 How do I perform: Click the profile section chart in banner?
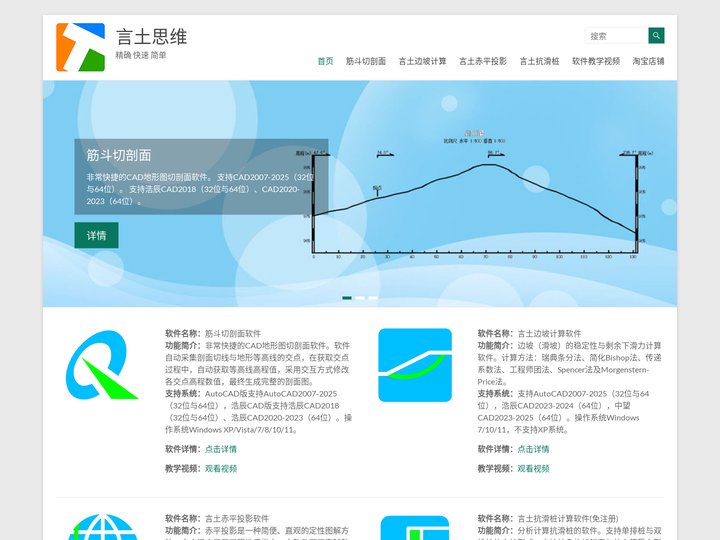click(475, 195)
